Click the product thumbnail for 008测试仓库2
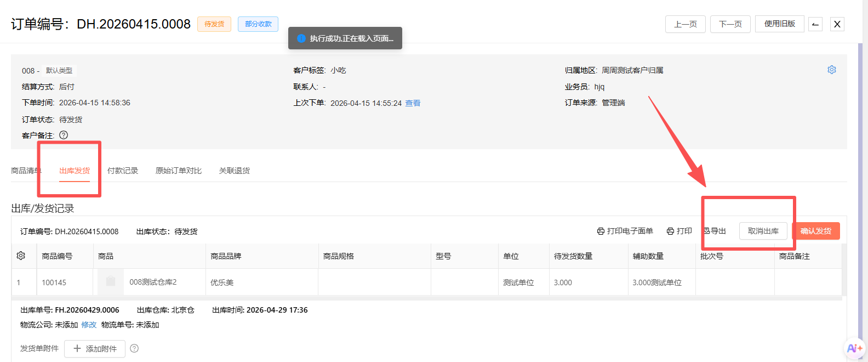 pos(111,282)
